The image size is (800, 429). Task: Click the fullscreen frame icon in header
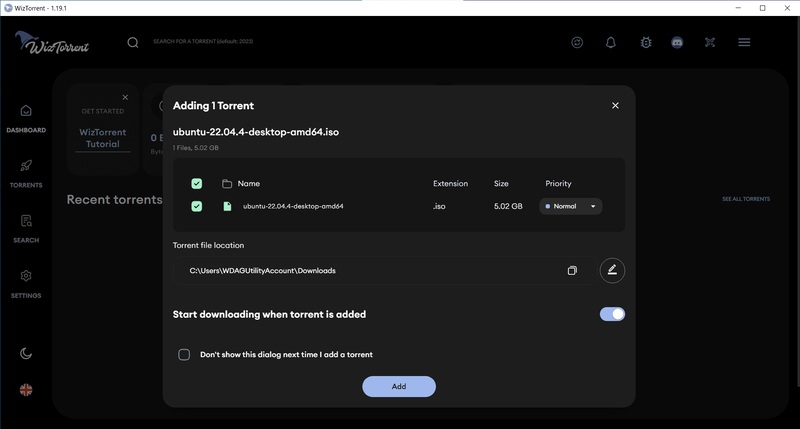711,42
